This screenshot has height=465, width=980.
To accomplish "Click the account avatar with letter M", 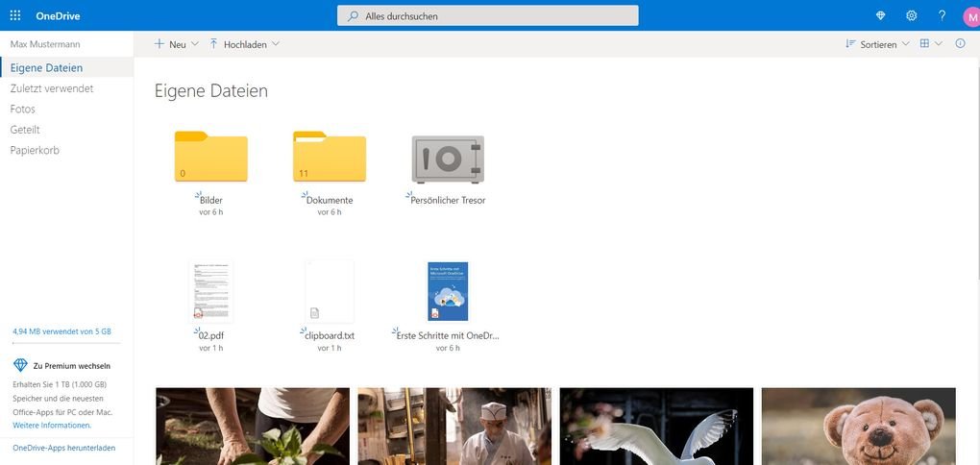I will click(x=972, y=16).
